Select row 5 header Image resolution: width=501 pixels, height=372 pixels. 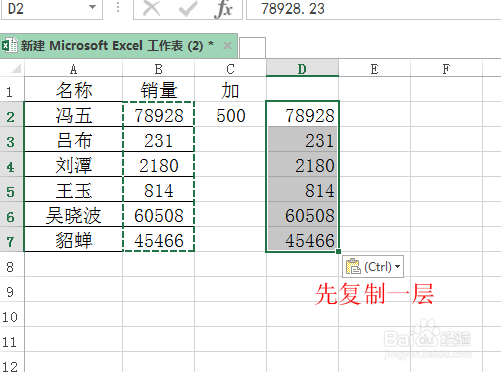click(x=12, y=189)
